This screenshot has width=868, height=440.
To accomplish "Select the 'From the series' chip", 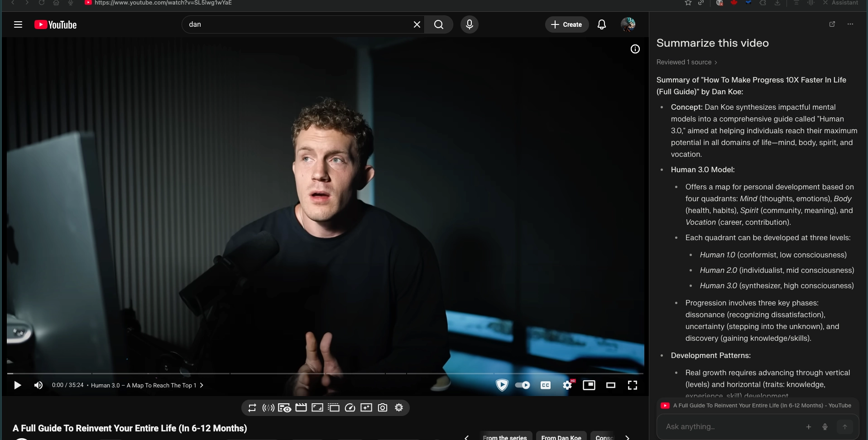I will [x=505, y=436].
